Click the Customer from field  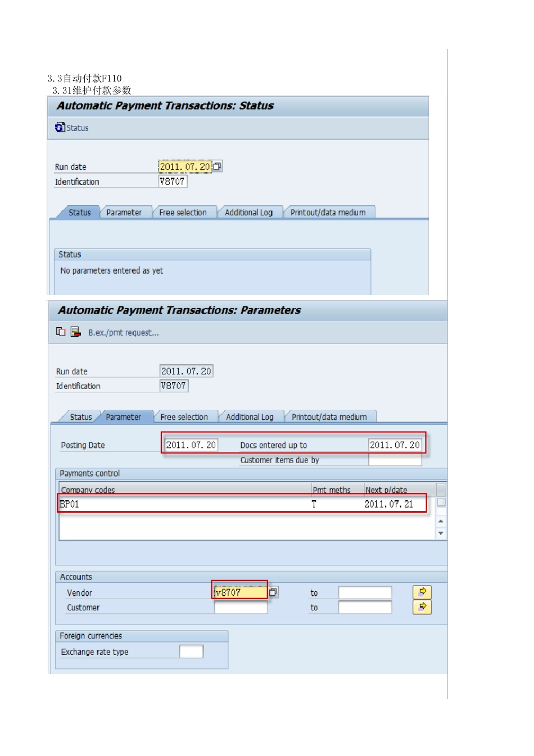(241, 607)
